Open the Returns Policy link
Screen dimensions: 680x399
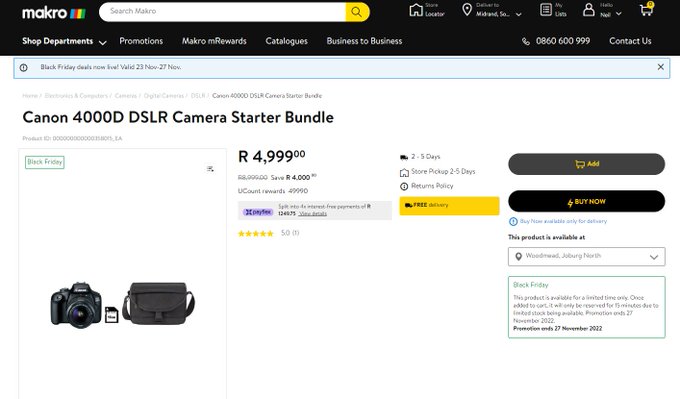(432, 186)
